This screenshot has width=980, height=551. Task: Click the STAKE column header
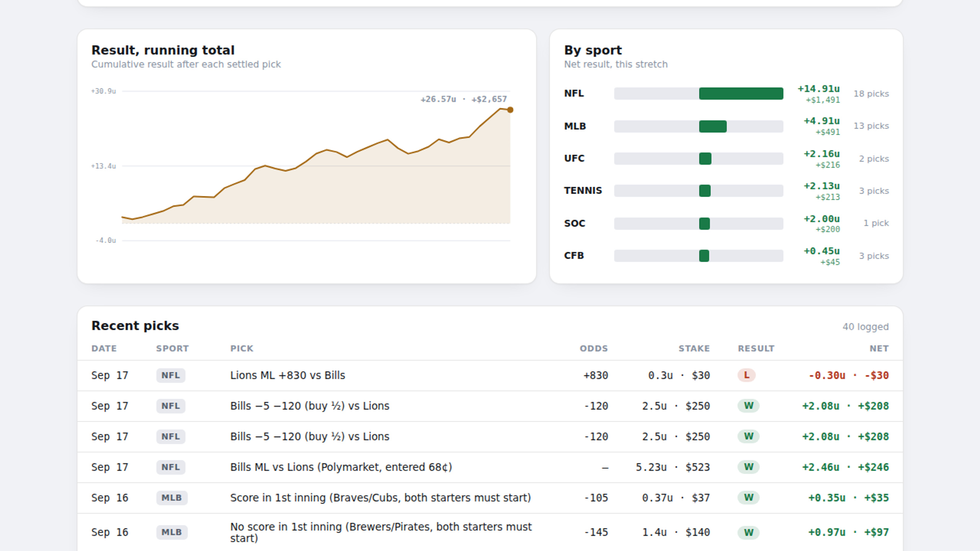694,349
